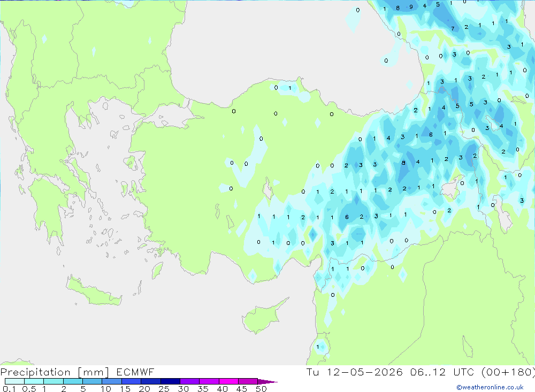The image size is (535, 392).
Task: Click the '[mm]' unit label
Action: [x=94, y=372]
